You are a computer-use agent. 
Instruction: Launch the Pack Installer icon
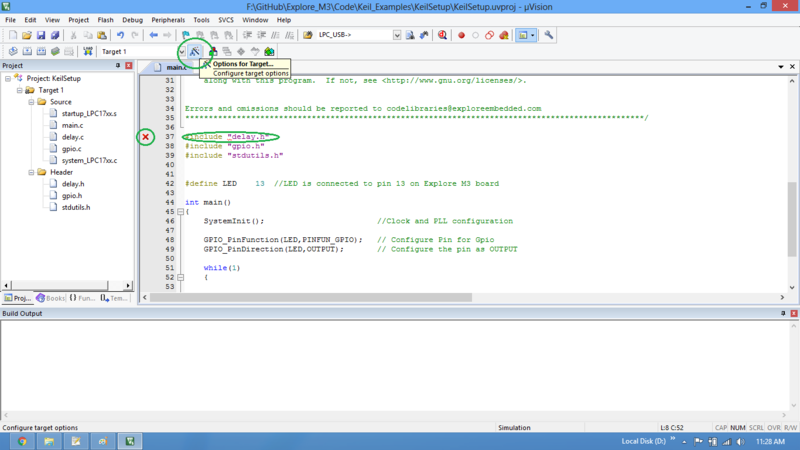[269, 52]
